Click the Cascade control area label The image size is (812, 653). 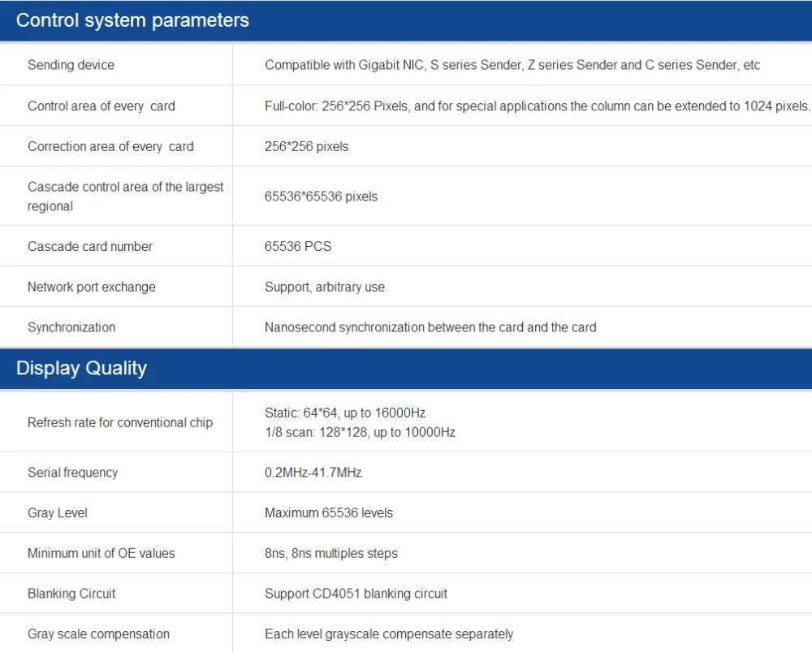tap(125, 196)
